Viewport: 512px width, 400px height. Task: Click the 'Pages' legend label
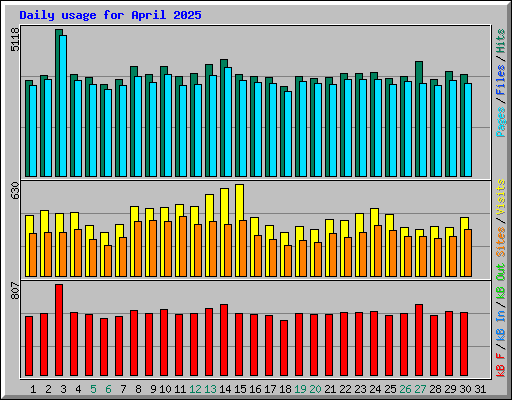tap(501, 122)
